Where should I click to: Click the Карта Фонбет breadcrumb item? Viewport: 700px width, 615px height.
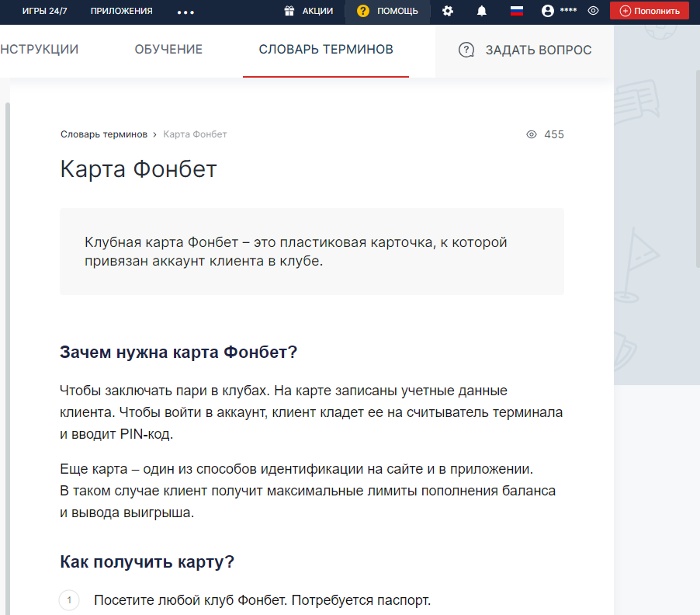[x=195, y=134]
